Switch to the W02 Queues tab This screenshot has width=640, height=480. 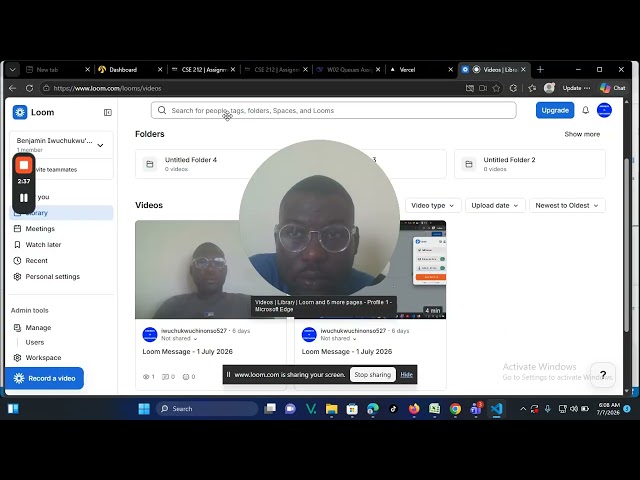pyautogui.click(x=345, y=70)
